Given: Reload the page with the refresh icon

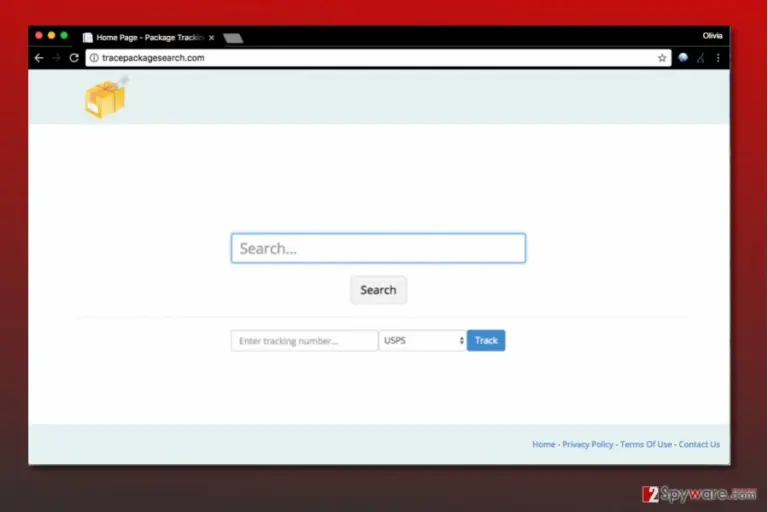Looking at the screenshot, I should 74,58.
